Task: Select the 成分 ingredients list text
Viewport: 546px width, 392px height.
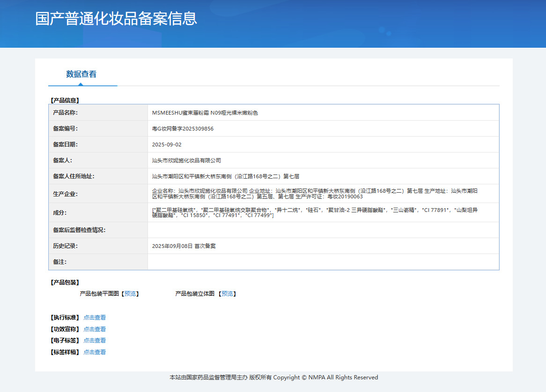Action: point(315,212)
